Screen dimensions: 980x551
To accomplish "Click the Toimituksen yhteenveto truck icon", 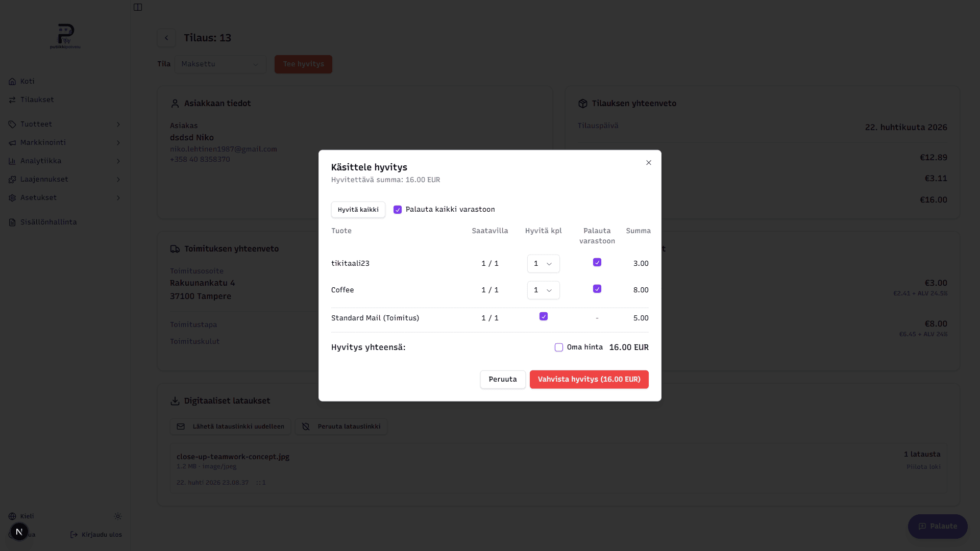I will point(175,249).
